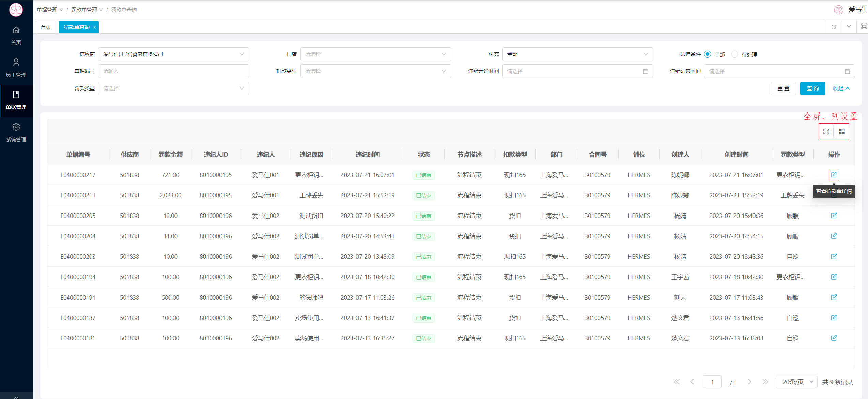Image resolution: width=868 pixels, height=399 pixels.
Task: Click the 查询 button
Action: pyautogui.click(x=813, y=89)
